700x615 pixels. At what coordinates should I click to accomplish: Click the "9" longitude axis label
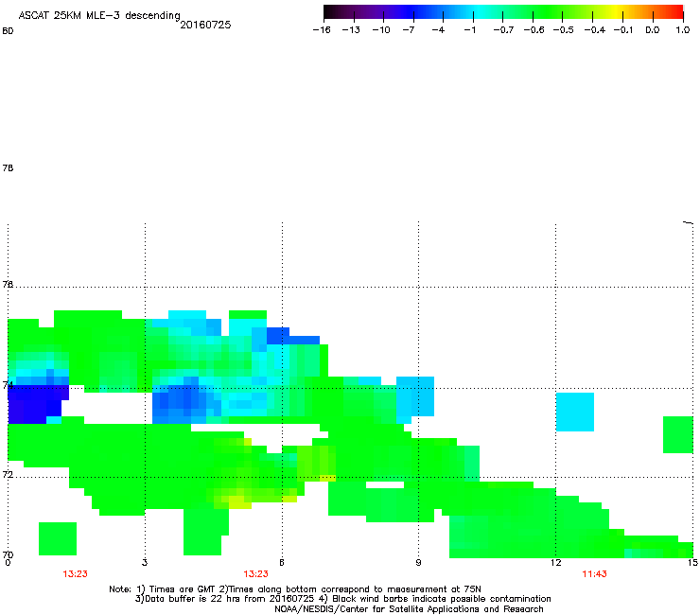[x=418, y=563]
